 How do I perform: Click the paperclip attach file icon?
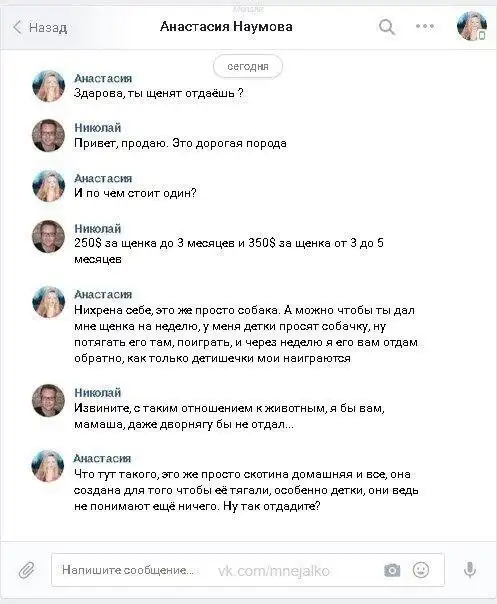pyautogui.click(x=27, y=570)
